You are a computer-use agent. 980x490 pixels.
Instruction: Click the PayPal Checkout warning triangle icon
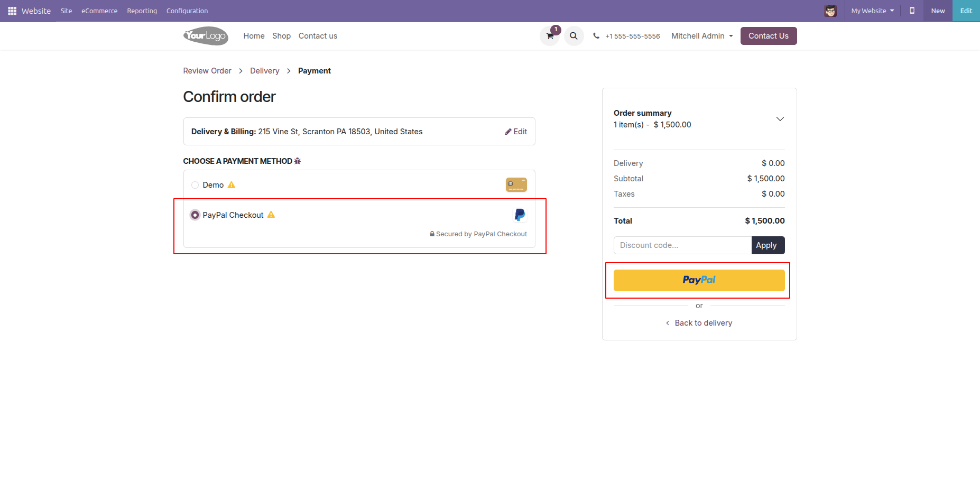[x=271, y=215]
